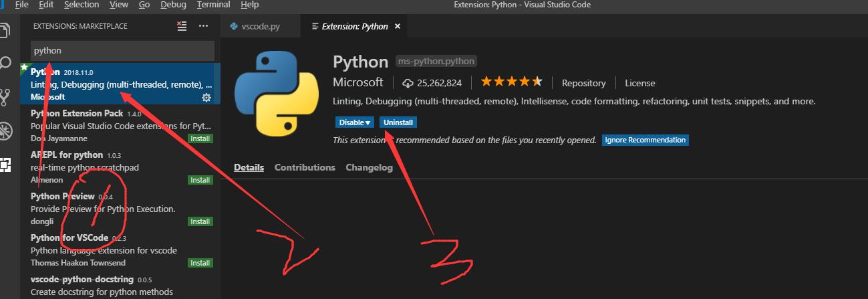Open the Selection menu

[81, 5]
